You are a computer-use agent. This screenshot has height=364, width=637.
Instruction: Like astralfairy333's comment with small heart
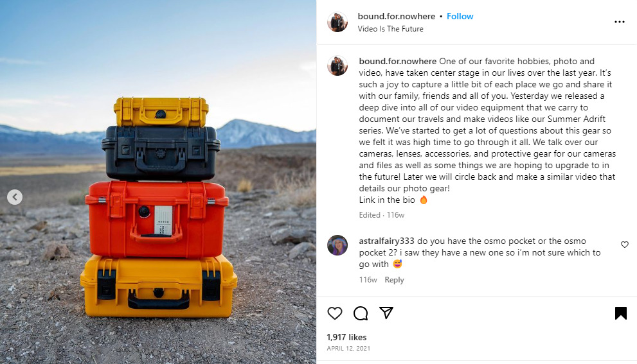625,245
